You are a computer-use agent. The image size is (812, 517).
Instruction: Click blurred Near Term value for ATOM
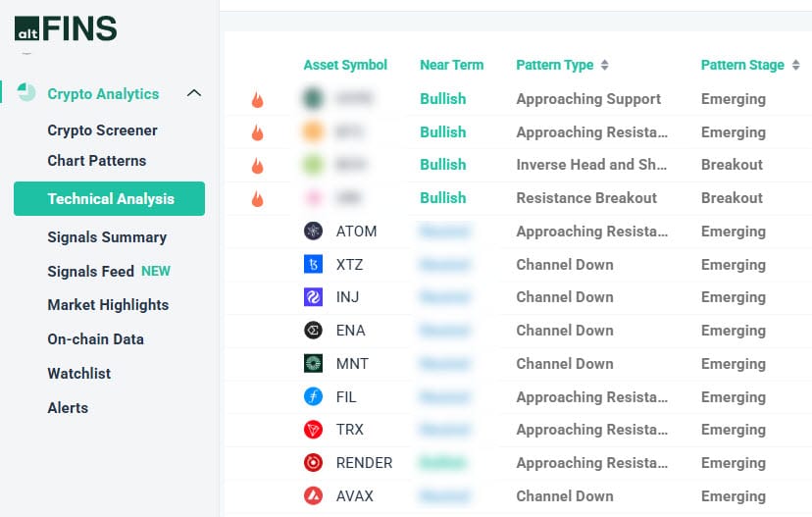pyautogui.click(x=445, y=232)
